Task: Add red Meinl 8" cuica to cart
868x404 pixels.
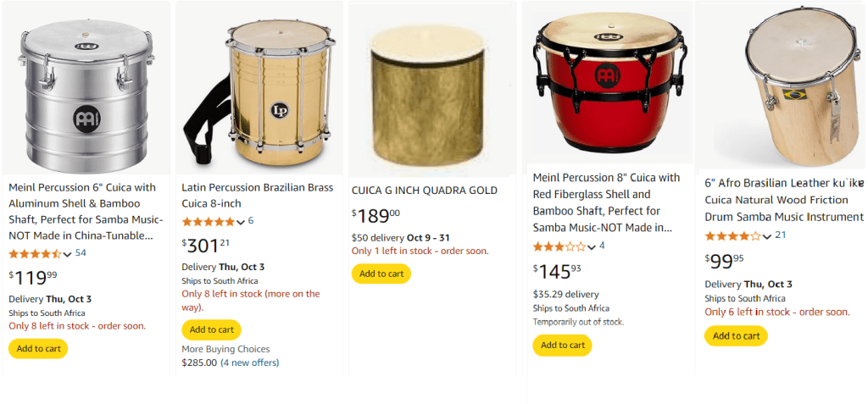Action: pyautogui.click(x=562, y=345)
